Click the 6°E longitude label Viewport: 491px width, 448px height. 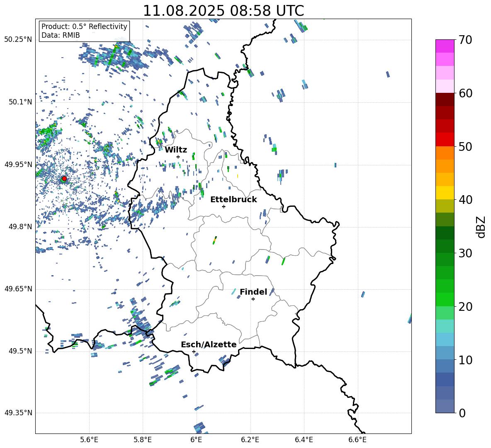click(196, 440)
